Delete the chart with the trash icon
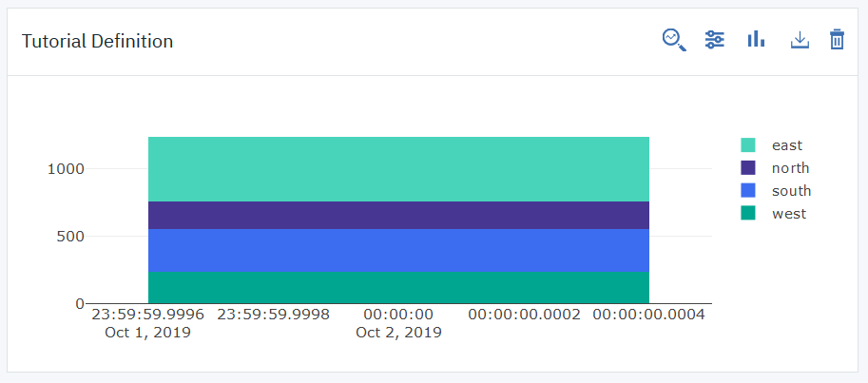This screenshot has width=868, height=383. tap(837, 39)
